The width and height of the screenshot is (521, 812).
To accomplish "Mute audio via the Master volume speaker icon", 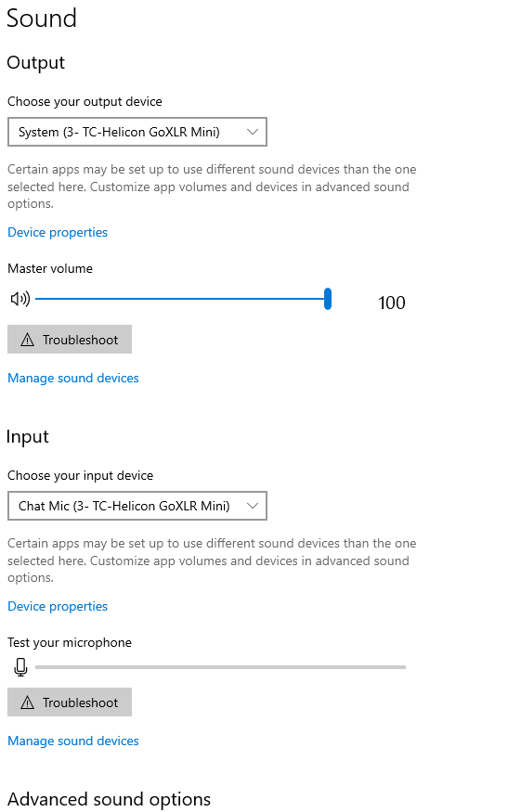I will coord(20,299).
